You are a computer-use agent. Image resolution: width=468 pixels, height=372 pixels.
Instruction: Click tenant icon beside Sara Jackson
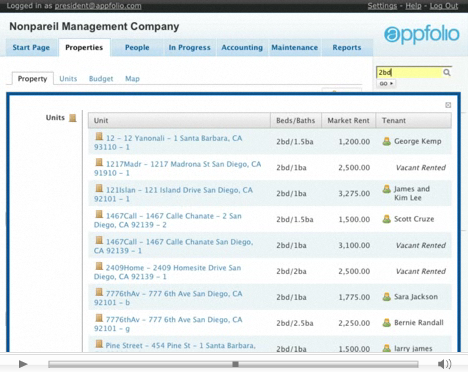tap(386, 297)
